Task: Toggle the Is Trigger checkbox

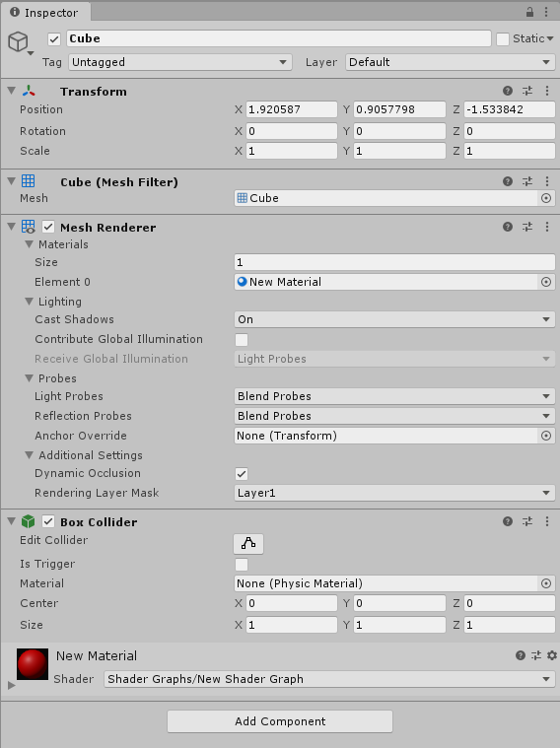Action: pyautogui.click(x=242, y=565)
